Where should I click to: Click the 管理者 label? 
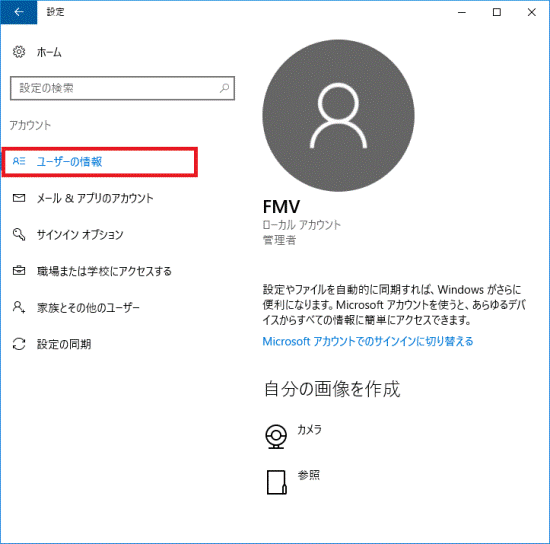point(280,240)
